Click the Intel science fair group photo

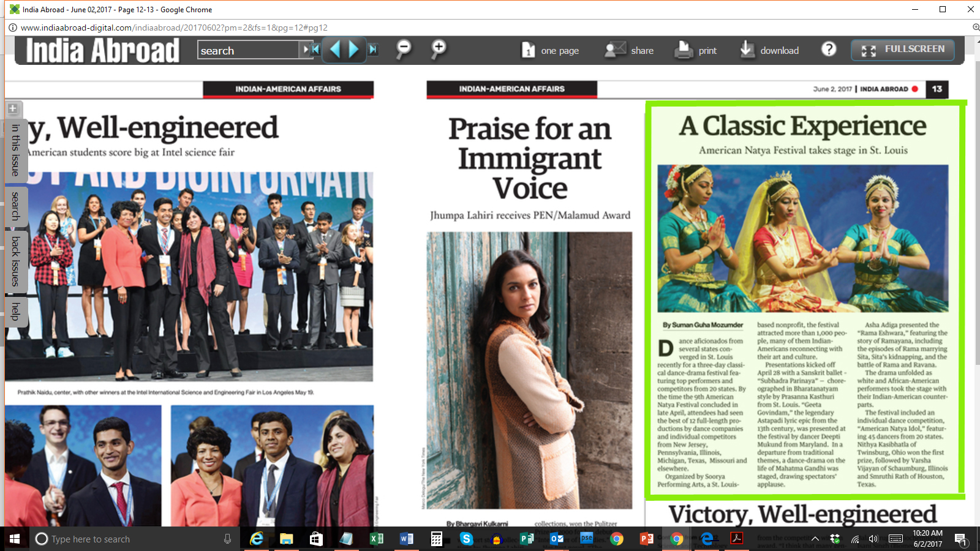189,277
